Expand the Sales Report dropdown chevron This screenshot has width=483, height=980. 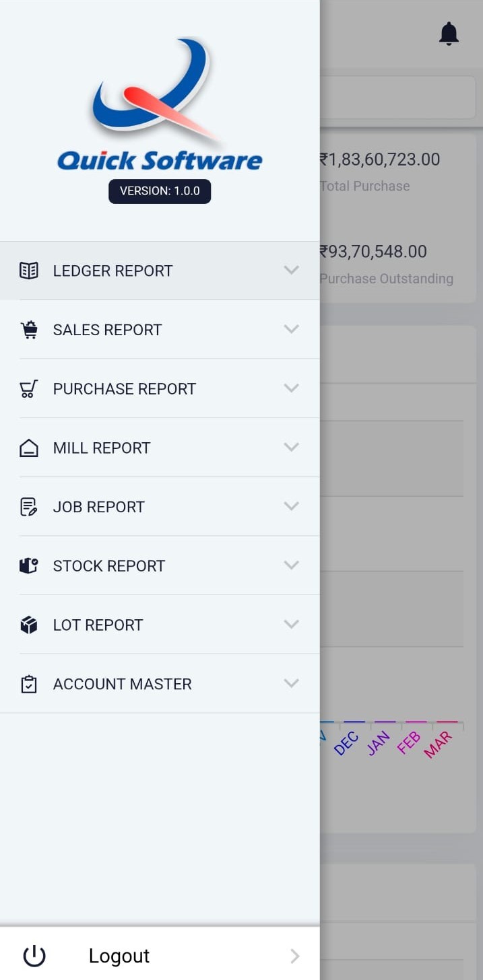(x=292, y=329)
